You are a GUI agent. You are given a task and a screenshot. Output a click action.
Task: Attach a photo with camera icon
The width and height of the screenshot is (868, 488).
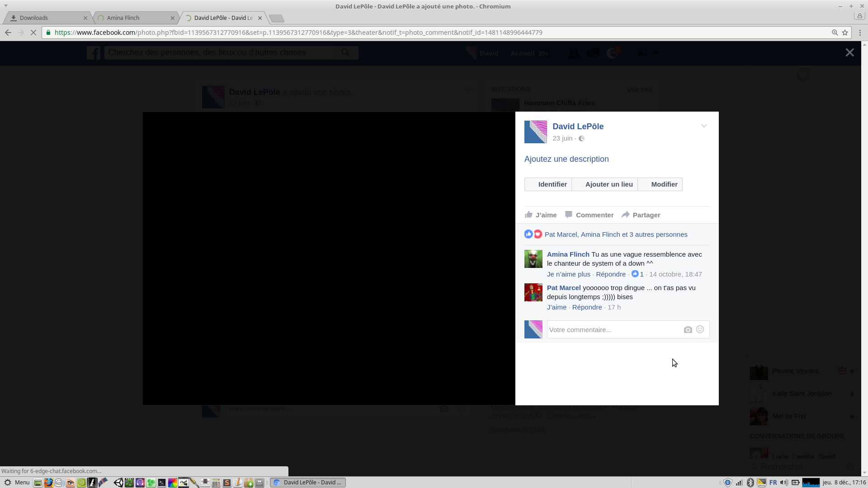pos(688,330)
